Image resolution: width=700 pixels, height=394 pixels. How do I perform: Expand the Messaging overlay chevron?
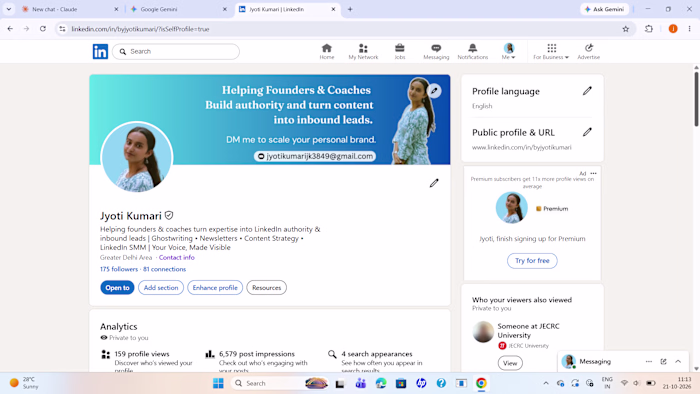point(678,361)
